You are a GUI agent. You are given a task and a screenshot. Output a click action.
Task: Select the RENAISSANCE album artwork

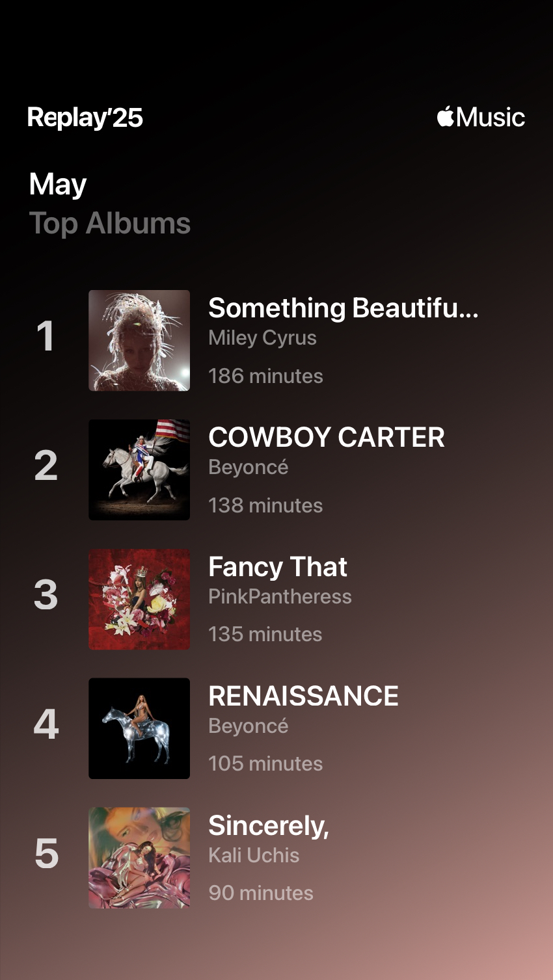pos(139,728)
